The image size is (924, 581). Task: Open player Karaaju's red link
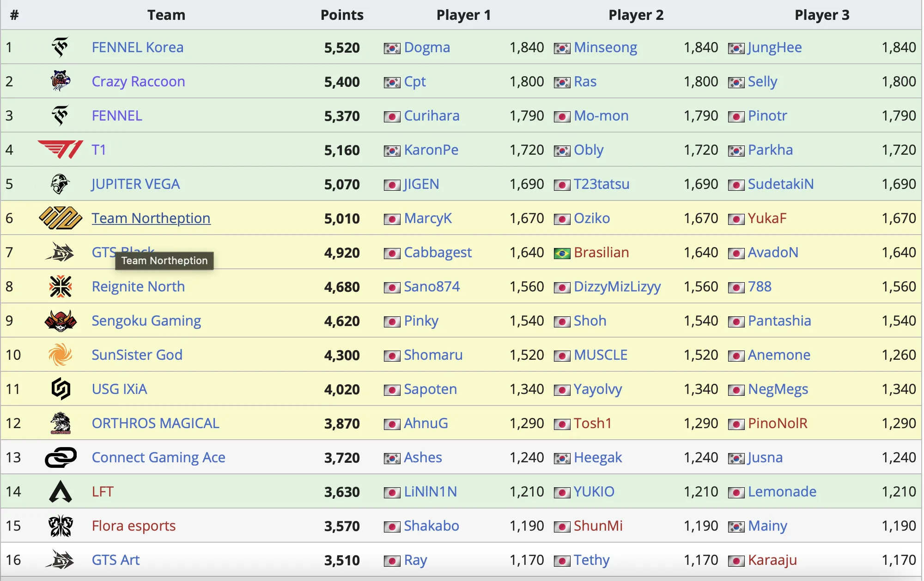(772, 560)
